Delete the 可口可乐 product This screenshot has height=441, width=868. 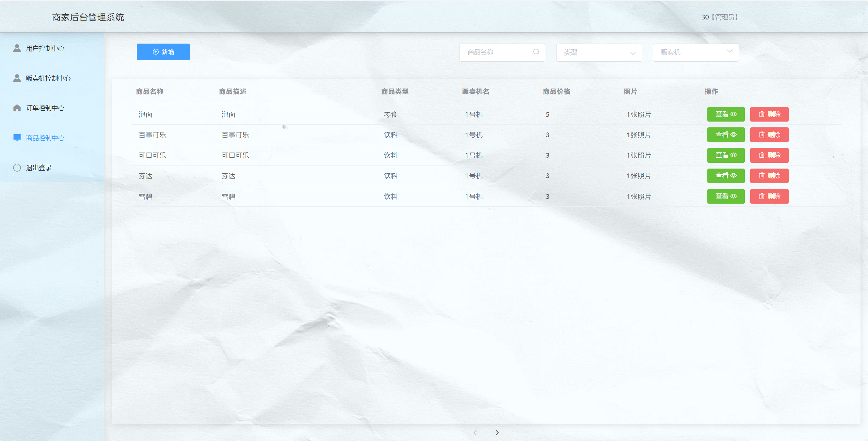click(x=769, y=155)
